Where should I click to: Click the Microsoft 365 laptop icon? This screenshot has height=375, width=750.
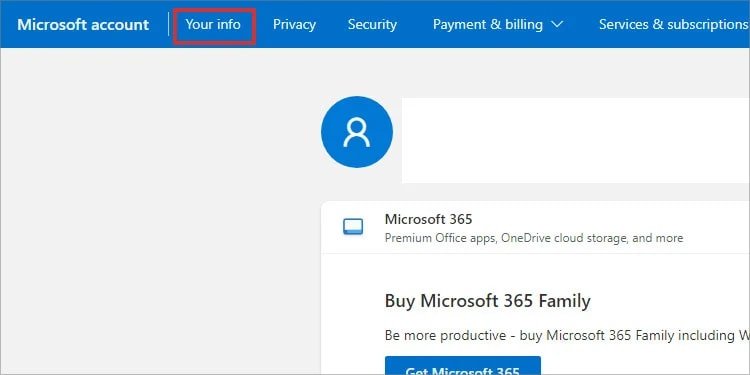[x=353, y=227]
